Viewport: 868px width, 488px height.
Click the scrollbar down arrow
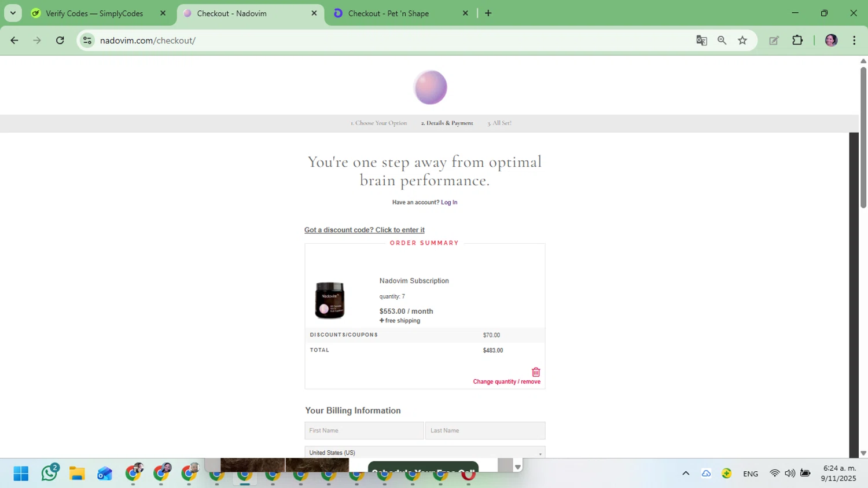coord(863,453)
